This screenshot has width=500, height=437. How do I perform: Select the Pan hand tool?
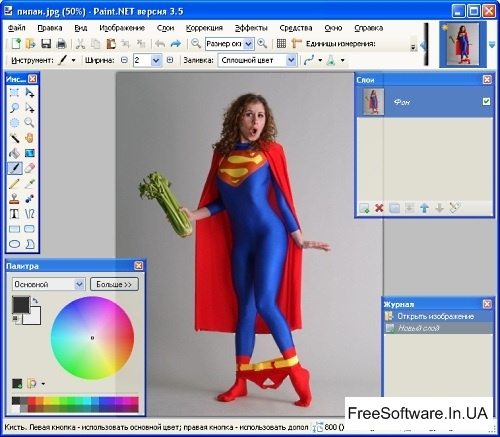(30, 138)
